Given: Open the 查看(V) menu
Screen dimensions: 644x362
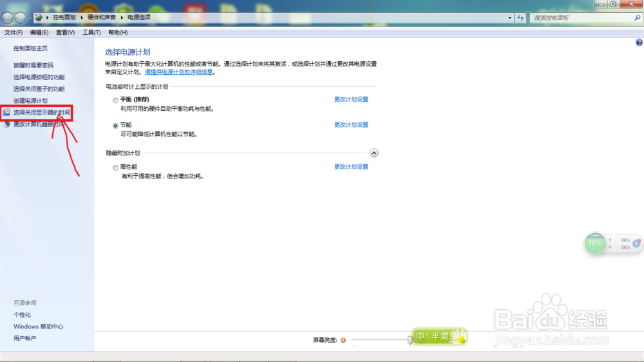Looking at the screenshot, I should 65,32.
